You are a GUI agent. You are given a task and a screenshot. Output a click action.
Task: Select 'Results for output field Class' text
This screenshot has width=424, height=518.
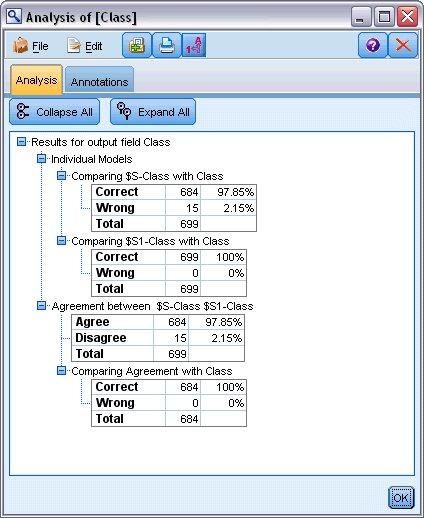point(100,142)
